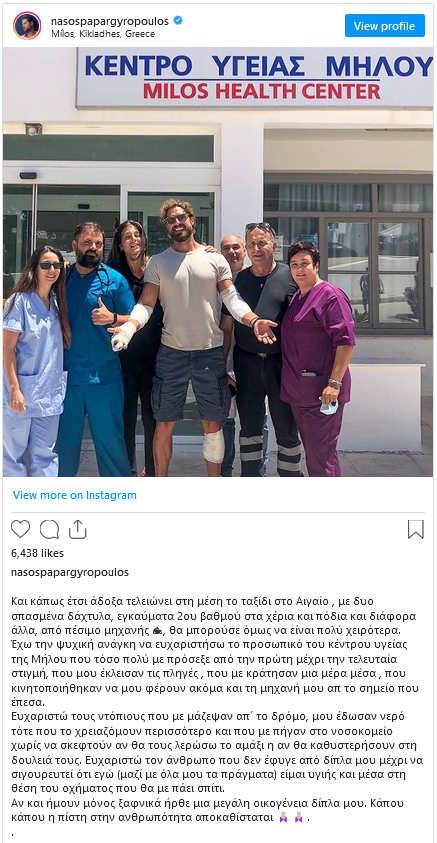Open the Milos, Kikladhes, Greece location
Image resolution: width=437 pixels, height=843 pixels.
point(103,34)
